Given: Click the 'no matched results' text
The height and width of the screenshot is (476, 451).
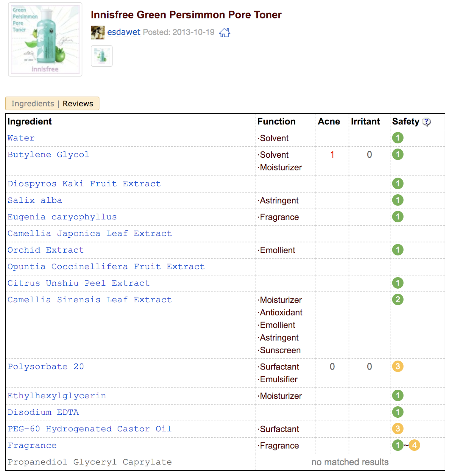Looking at the screenshot, I should click(350, 462).
